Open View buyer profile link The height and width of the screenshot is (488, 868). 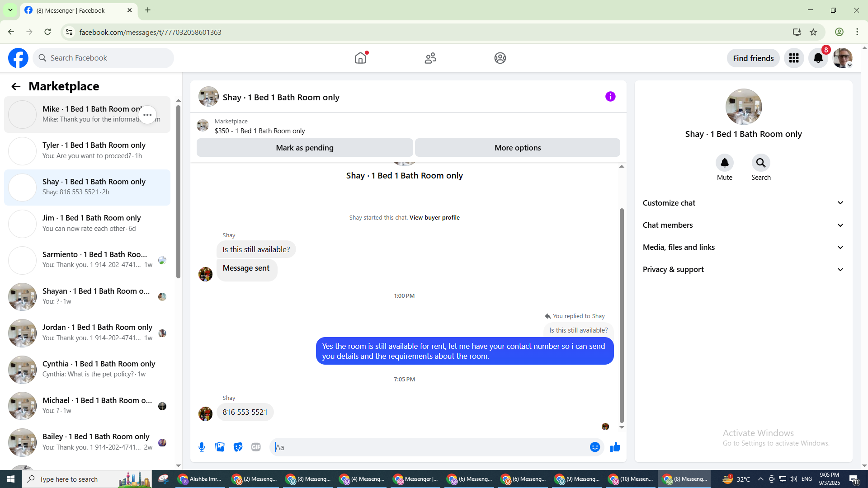point(434,217)
